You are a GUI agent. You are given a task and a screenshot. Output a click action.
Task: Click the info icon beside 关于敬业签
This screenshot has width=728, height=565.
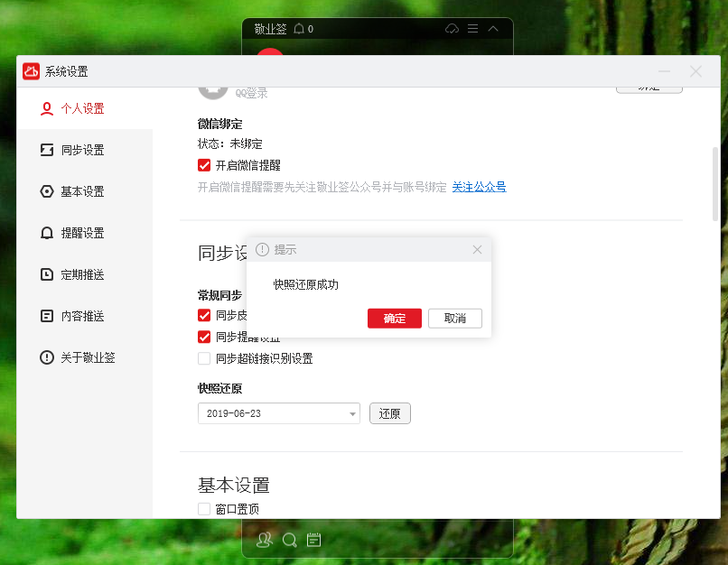click(47, 357)
